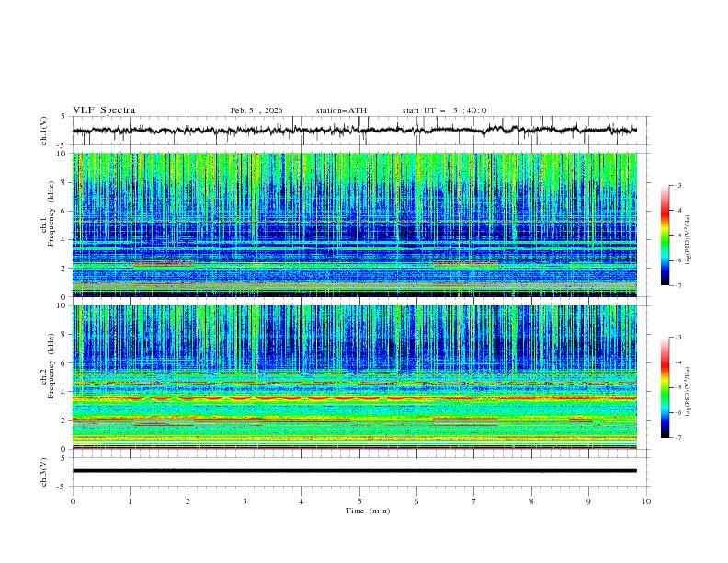The height and width of the screenshot is (563, 728).
Task: Click the 'VLF Spectra' title text
Action: coord(104,110)
